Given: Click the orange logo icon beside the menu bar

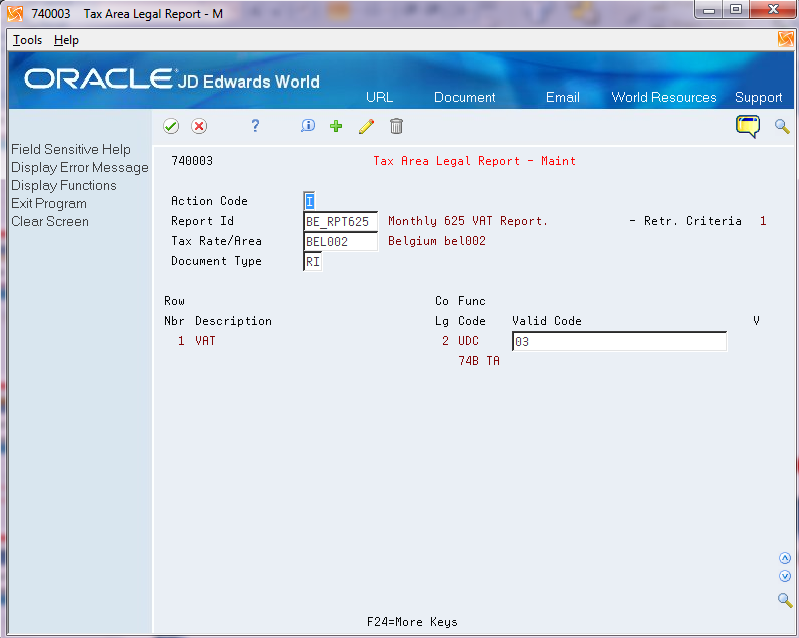Looking at the screenshot, I should tap(785, 39).
